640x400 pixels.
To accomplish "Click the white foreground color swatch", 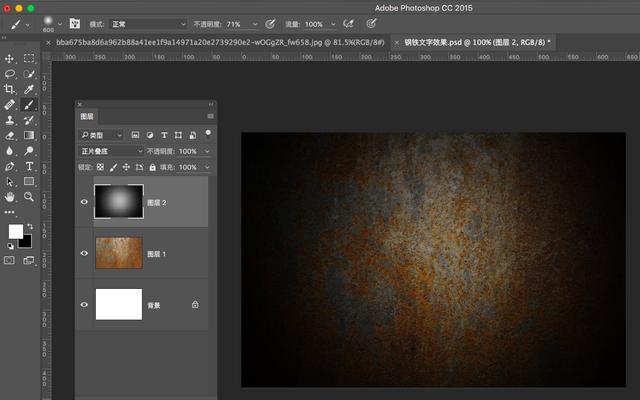I will point(16,231).
